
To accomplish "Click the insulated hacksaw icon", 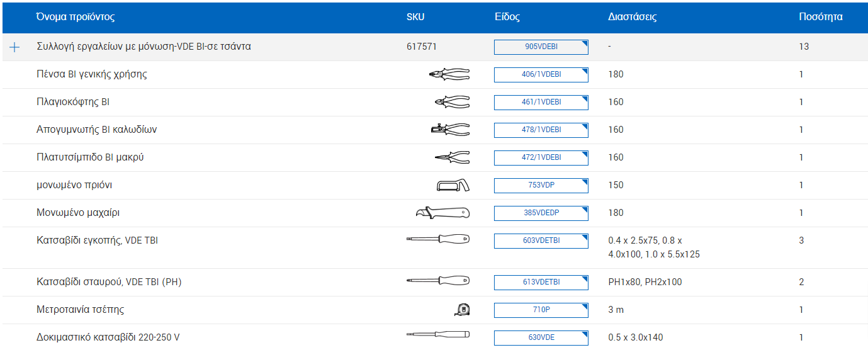I will pos(453,185).
